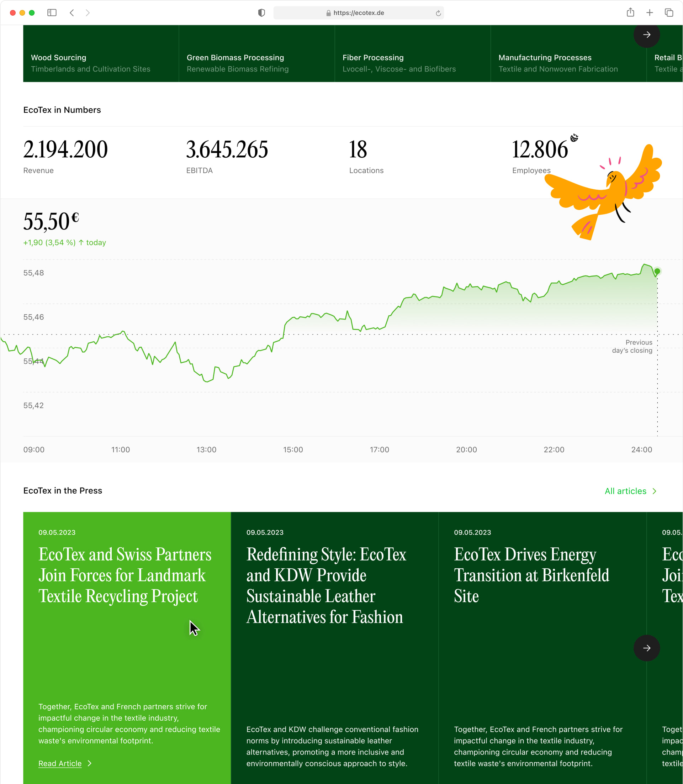Screen dimensions: 683x784
Task: Show the tab overview icon
Action: coord(669,12)
